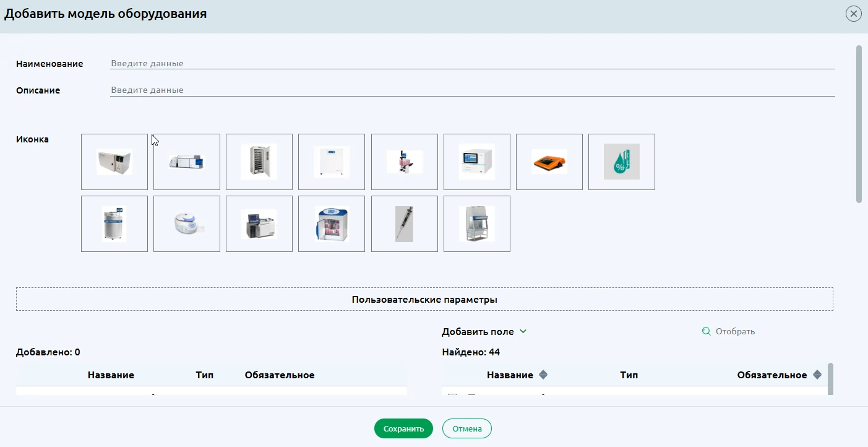The image size is (868, 447).
Task: Click Название header in the added-fields table
Action: [x=111, y=375]
